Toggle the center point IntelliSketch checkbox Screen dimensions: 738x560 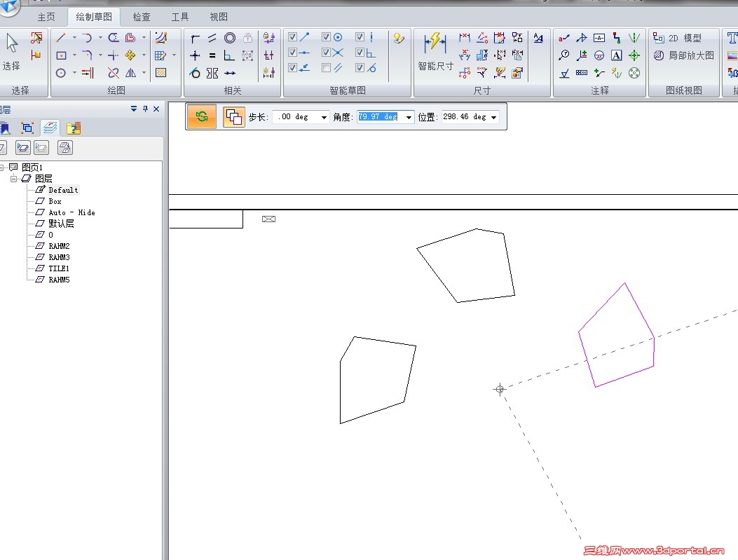click(326, 36)
